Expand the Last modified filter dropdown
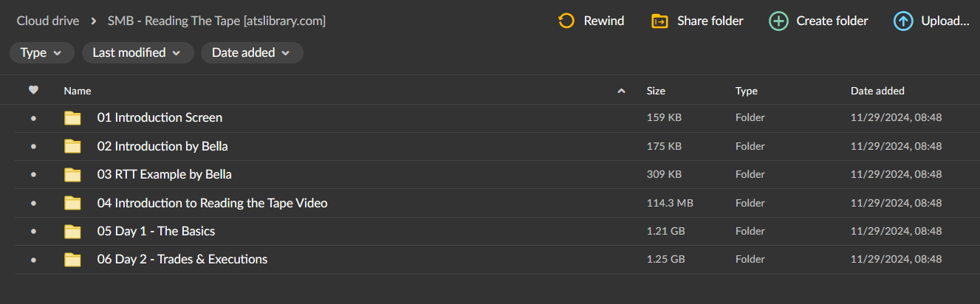Image resolution: width=980 pixels, height=304 pixels. [137, 52]
